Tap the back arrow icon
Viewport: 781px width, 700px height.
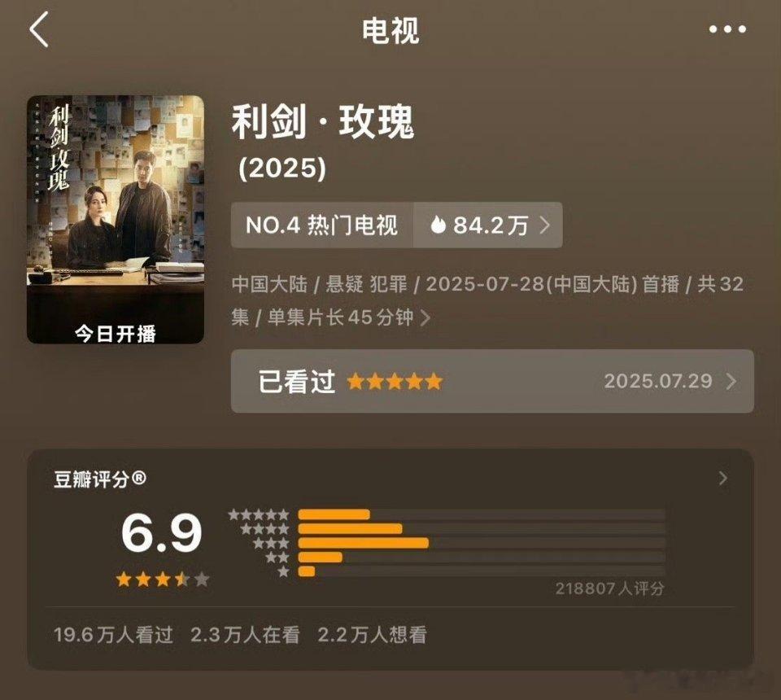pos(39,29)
